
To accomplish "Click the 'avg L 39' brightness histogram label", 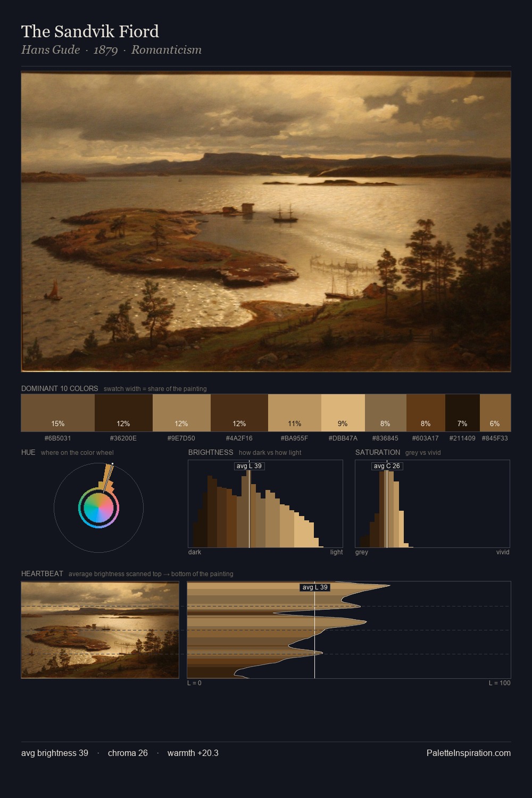I will pos(250,466).
